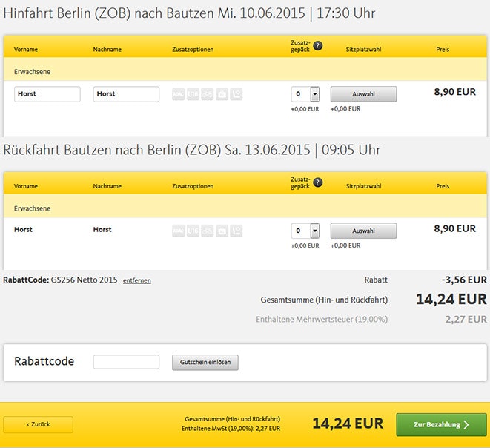
Task: Click Auswahl seat button for Rückfahrt
Action: [x=363, y=231]
